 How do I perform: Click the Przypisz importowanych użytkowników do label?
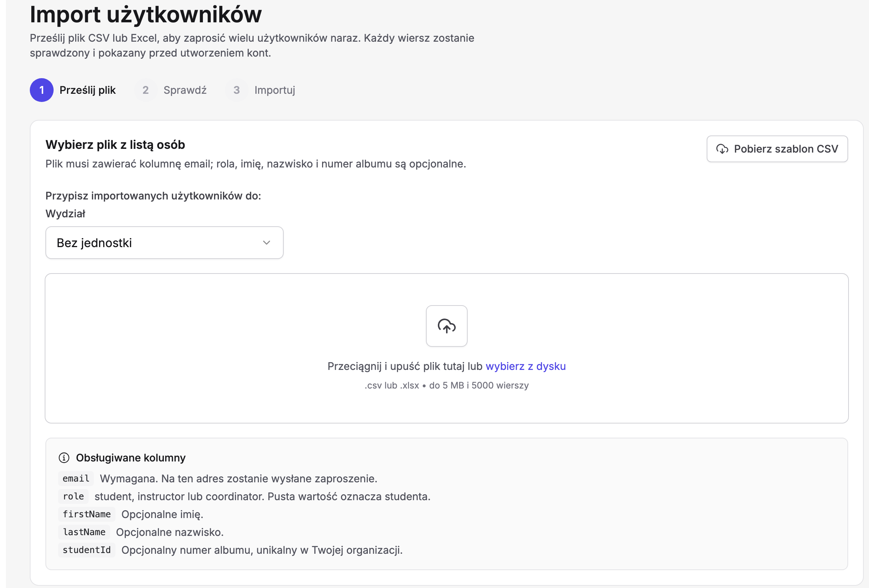[153, 196]
